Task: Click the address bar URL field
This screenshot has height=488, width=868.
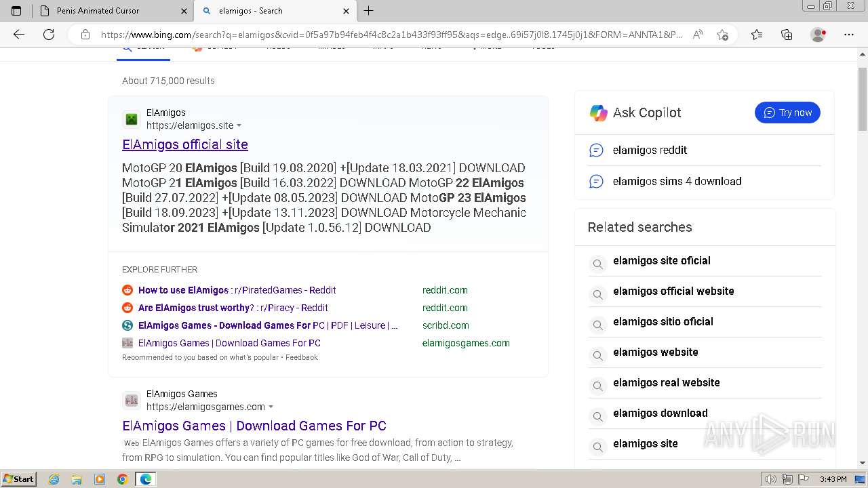Action: pyautogui.click(x=390, y=35)
